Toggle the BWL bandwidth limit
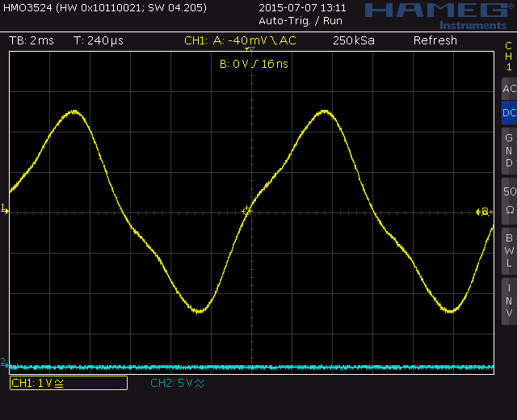Screen dimensions: 517x420 (509, 250)
